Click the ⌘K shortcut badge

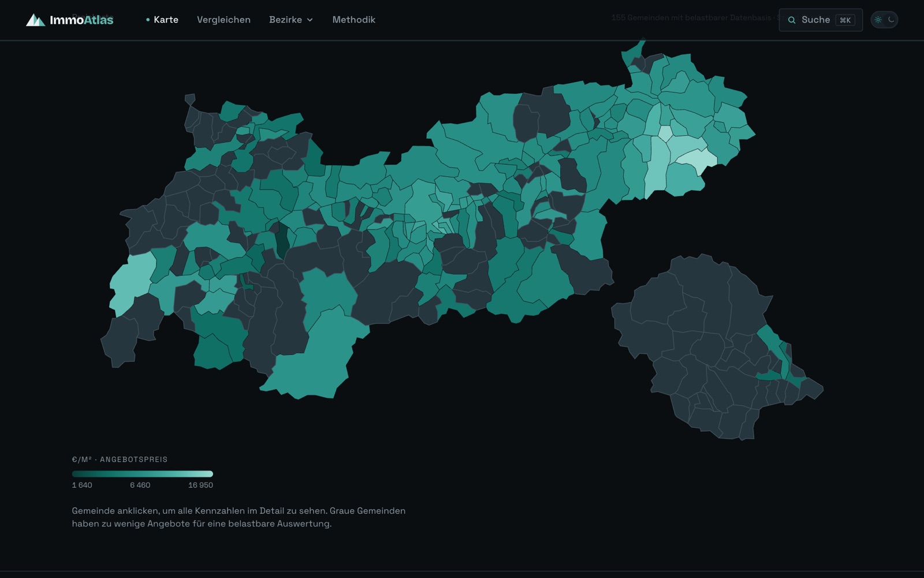(x=845, y=20)
